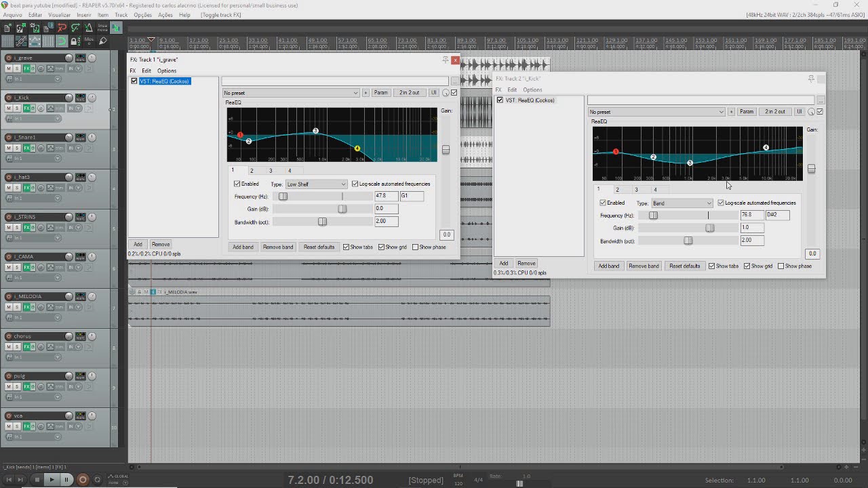Open the Route button on i_Kick track

pyautogui.click(x=81, y=98)
